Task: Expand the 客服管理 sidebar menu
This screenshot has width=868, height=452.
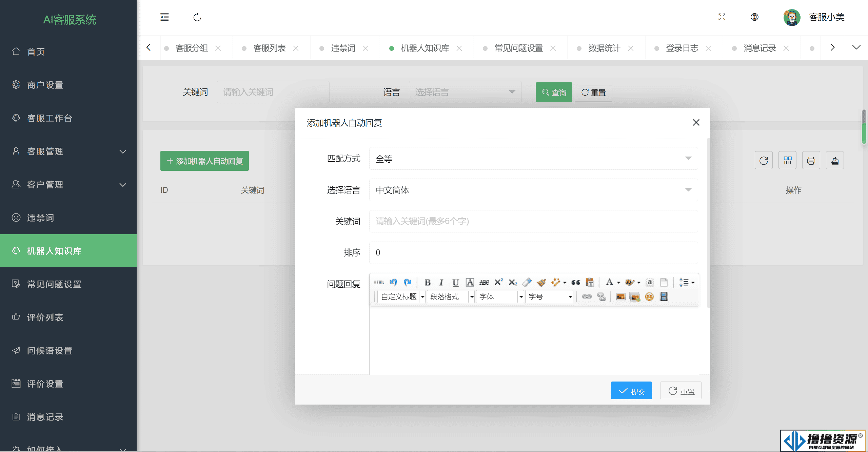Action: pyautogui.click(x=68, y=151)
